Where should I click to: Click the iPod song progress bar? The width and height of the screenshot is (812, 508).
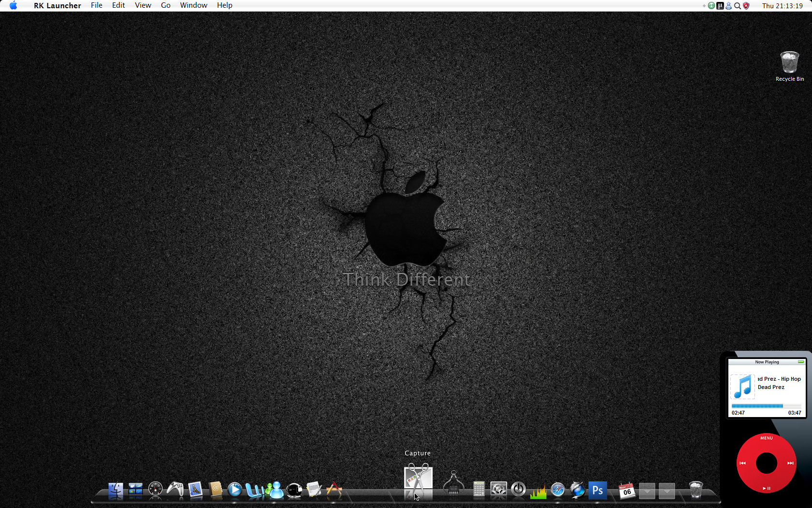tap(767, 406)
